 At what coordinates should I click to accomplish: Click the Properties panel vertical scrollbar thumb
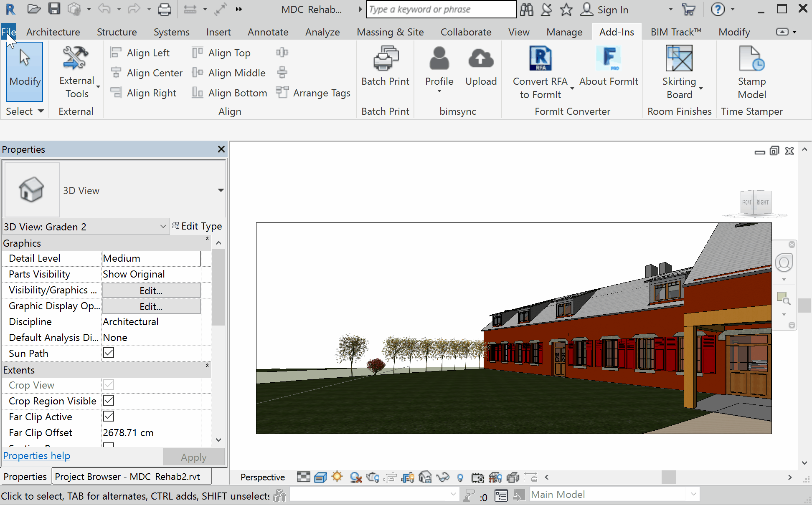pos(218,287)
